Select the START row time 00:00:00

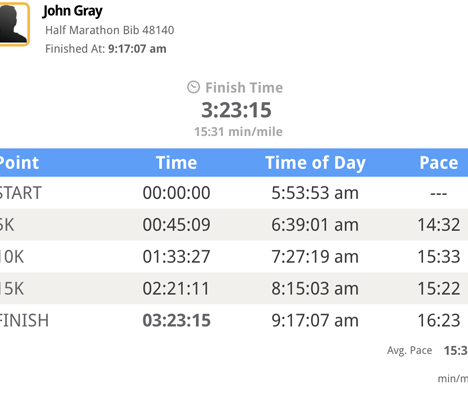point(176,193)
